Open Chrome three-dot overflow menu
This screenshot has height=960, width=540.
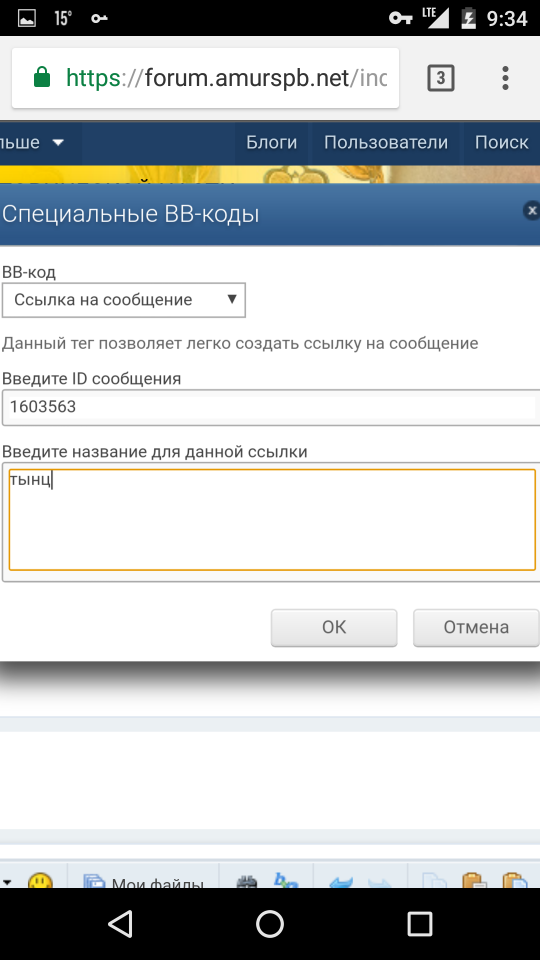505,78
